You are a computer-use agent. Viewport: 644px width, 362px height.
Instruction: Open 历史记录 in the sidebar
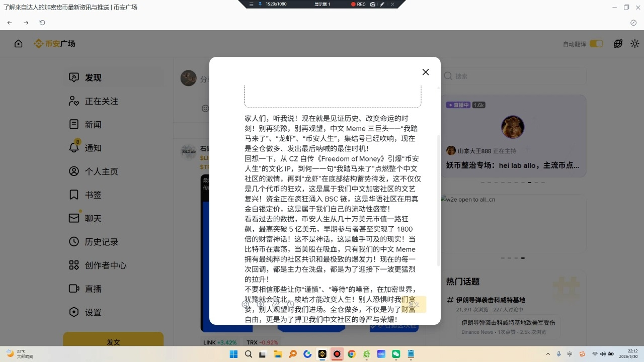pyautogui.click(x=114, y=242)
